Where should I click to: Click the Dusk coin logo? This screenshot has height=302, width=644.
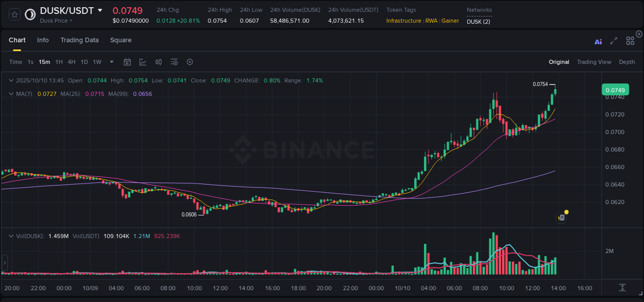tap(29, 14)
